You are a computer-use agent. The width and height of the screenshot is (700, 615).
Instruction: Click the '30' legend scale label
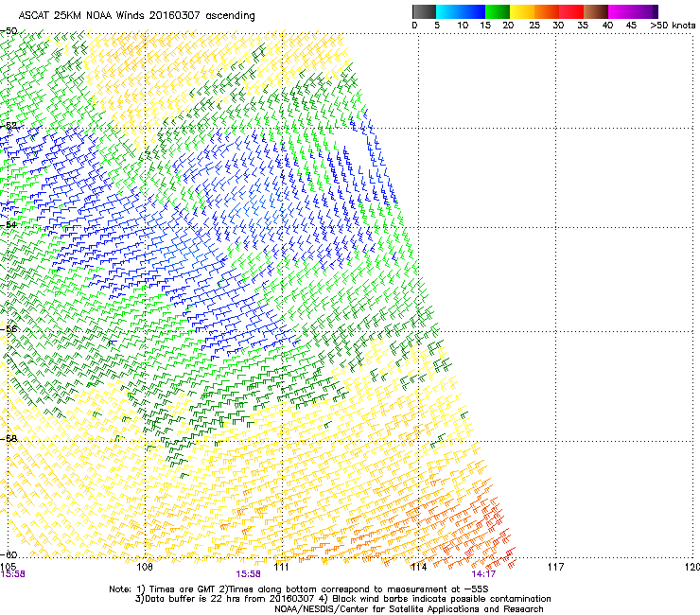point(558,26)
